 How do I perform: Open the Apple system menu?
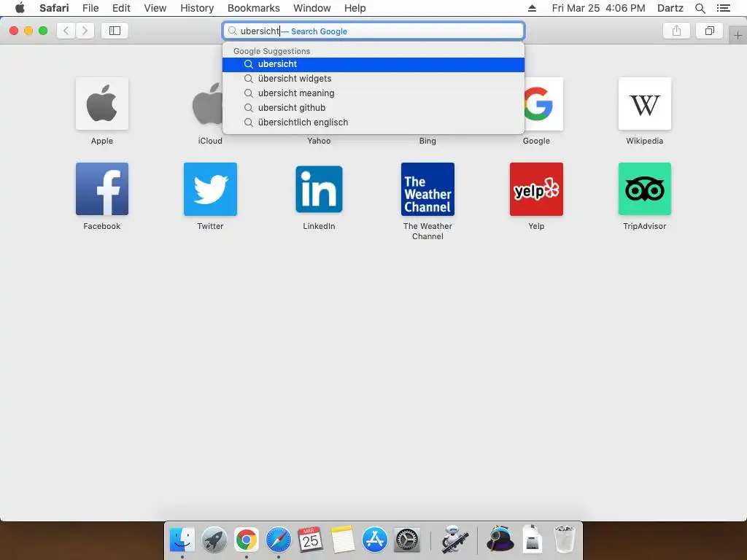pyautogui.click(x=20, y=8)
